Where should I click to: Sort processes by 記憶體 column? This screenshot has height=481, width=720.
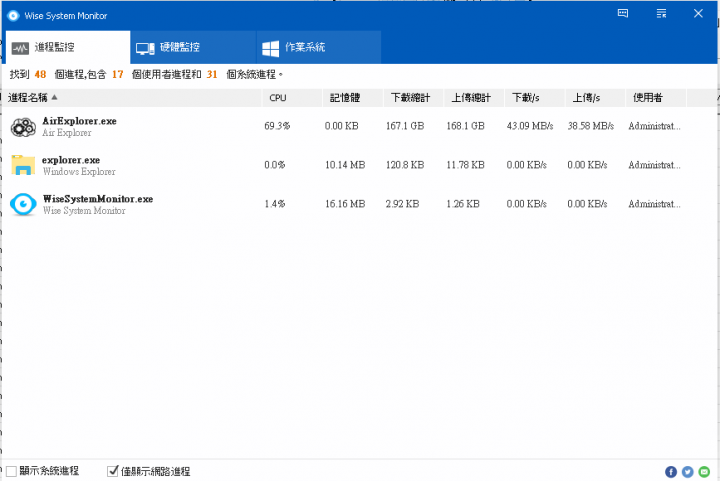coord(353,98)
